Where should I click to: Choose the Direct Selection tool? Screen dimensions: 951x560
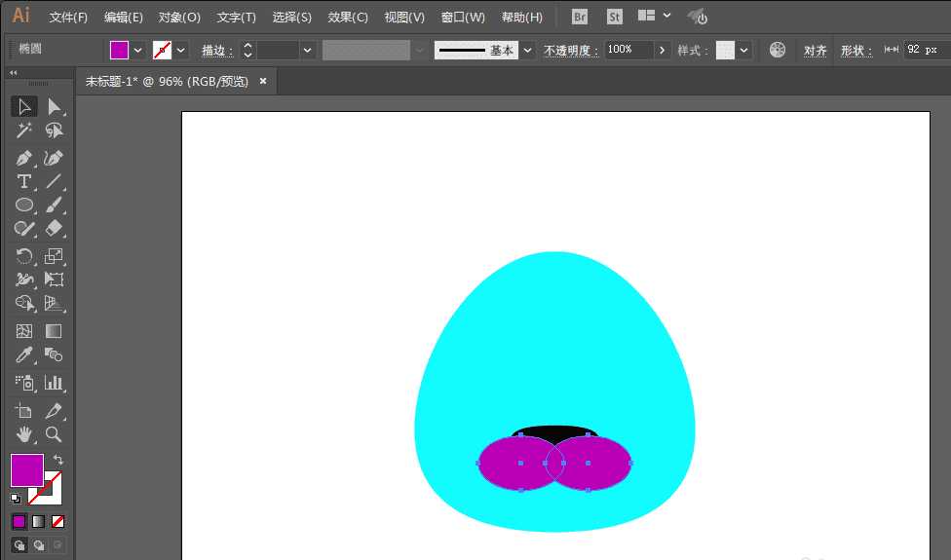pos(54,107)
